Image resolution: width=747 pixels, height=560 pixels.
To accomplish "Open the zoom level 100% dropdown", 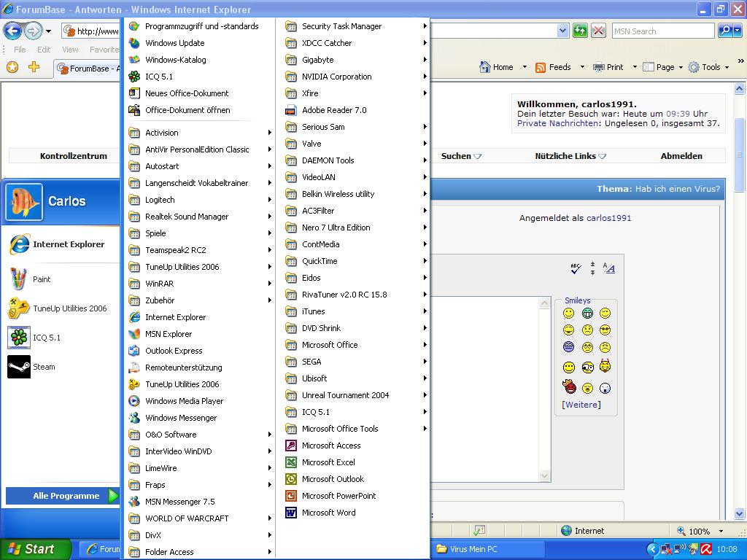I will pyautogui.click(x=721, y=532).
